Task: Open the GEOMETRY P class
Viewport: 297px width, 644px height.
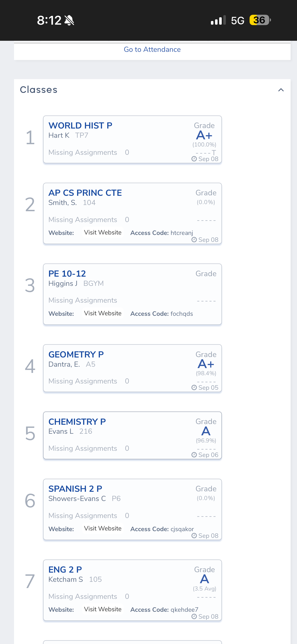Action: [x=76, y=354]
